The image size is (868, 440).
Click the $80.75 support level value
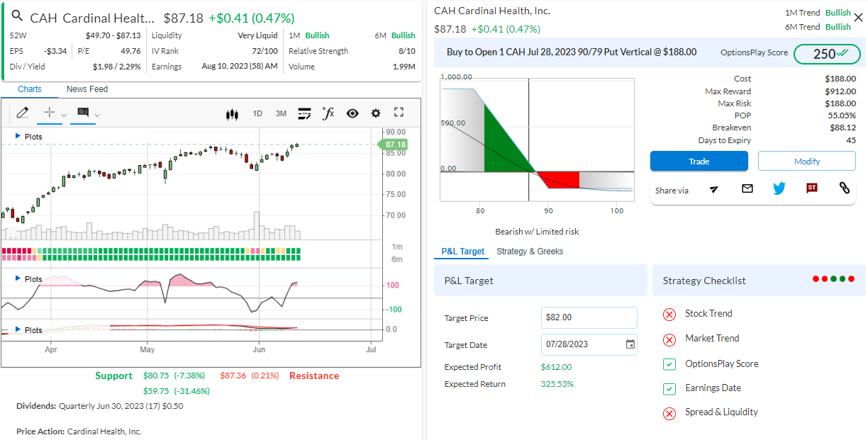pos(156,376)
